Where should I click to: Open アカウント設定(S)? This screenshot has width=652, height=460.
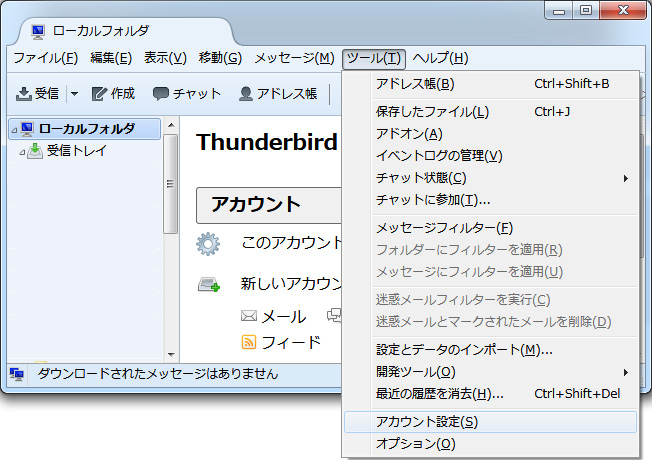[x=491, y=422]
